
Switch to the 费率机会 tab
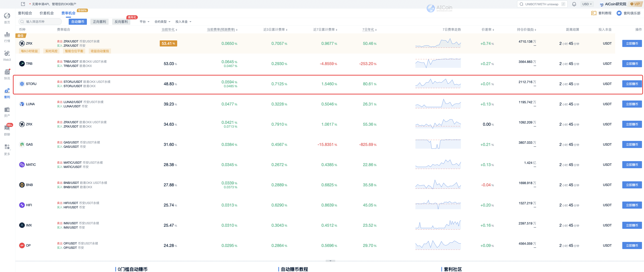[x=68, y=13]
